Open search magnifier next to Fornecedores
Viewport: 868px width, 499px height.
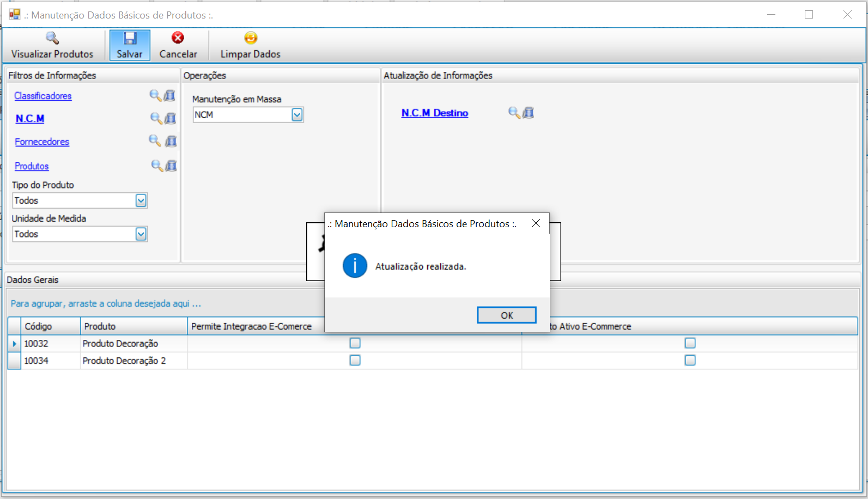[155, 141]
